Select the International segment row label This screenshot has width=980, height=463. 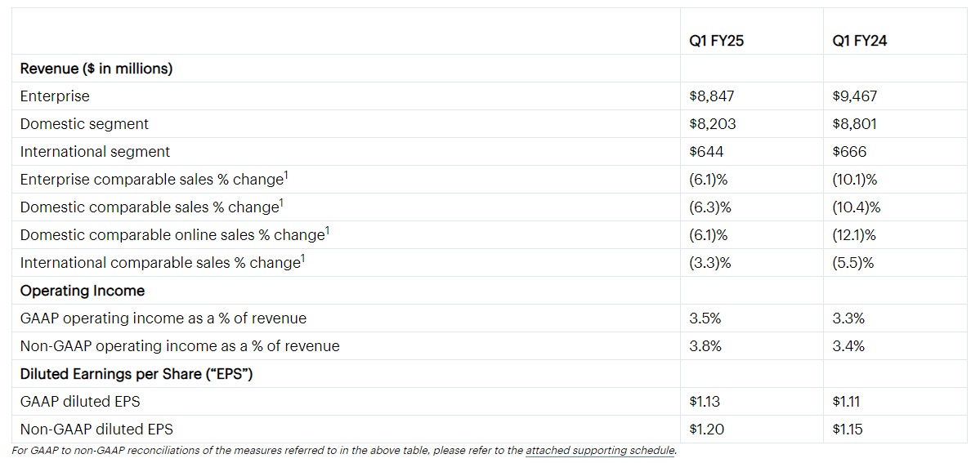pyautogui.click(x=95, y=152)
